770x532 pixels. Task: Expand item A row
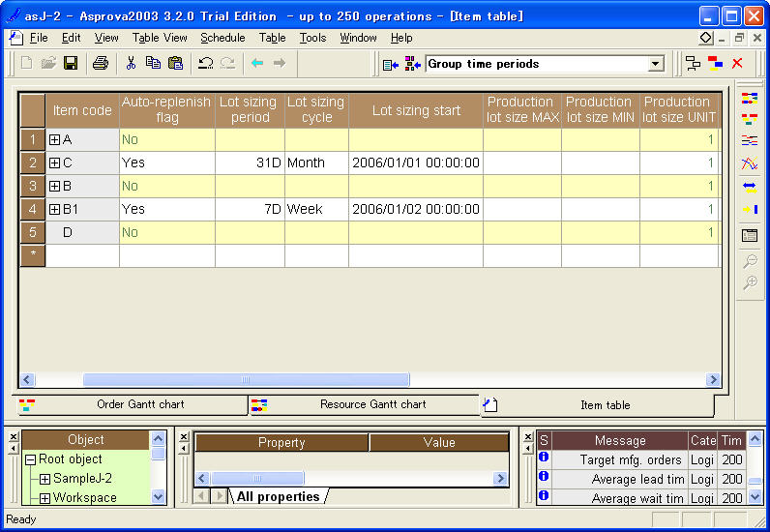(54, 140)
